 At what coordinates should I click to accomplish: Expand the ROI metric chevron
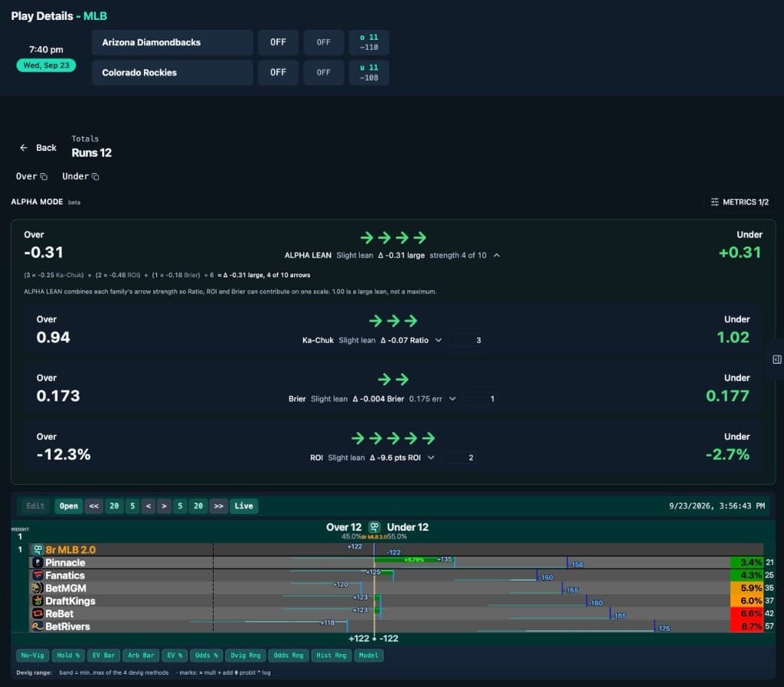coord(431,457)
